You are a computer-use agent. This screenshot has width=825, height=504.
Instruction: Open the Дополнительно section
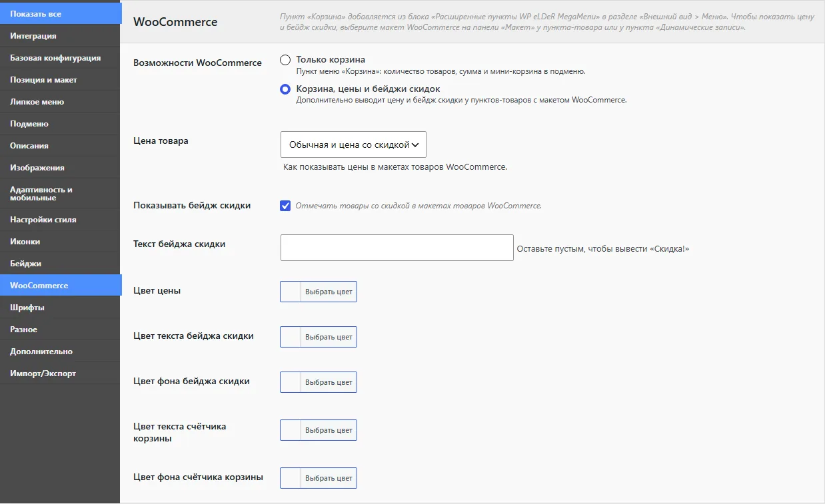tap(60, 352)
